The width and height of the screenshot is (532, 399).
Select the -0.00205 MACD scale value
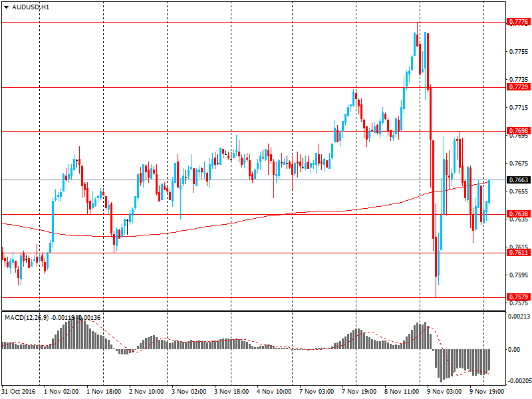519,381
